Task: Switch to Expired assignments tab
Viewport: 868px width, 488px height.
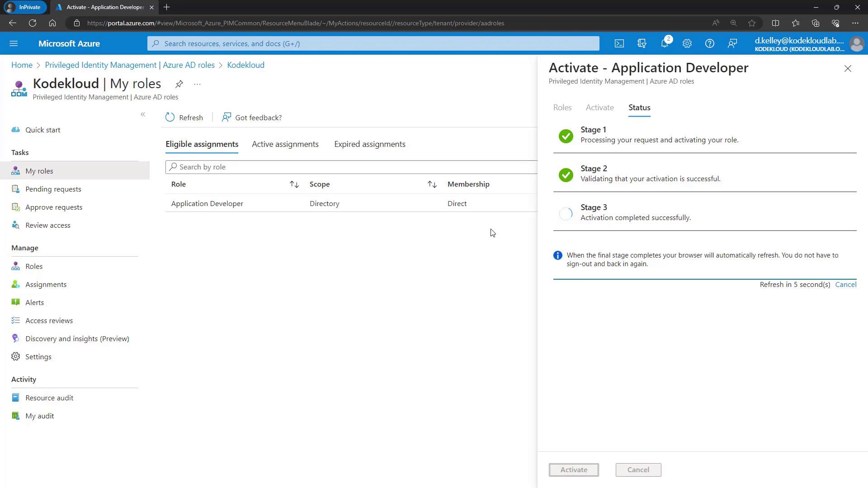Action: (x=369, y=144)
